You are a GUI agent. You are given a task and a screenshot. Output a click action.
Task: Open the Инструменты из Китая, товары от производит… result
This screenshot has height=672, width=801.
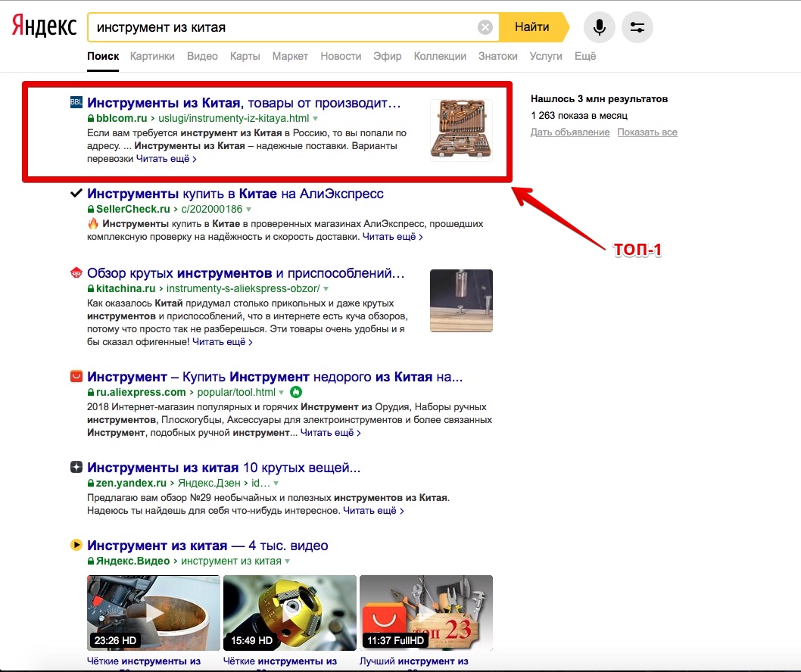coord(244,103)
